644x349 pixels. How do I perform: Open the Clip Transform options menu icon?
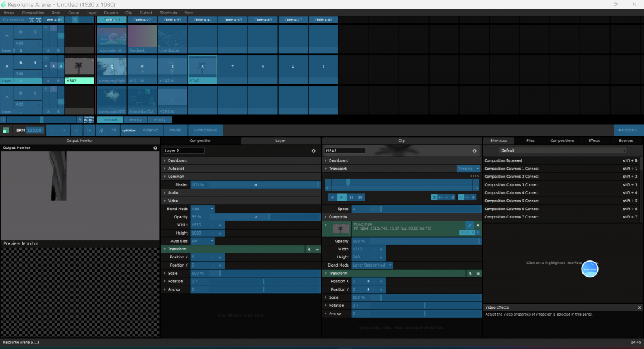pos(478,274)
